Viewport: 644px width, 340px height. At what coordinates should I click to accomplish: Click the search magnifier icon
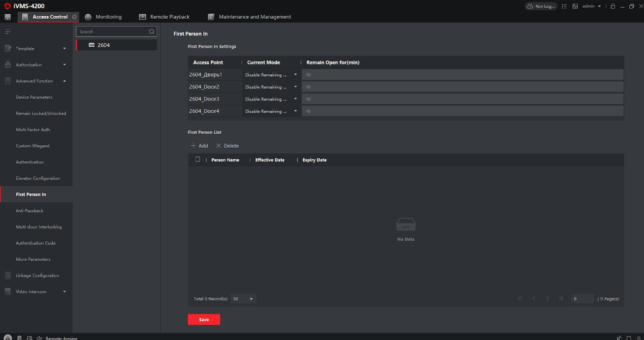[x=152, y=31]
